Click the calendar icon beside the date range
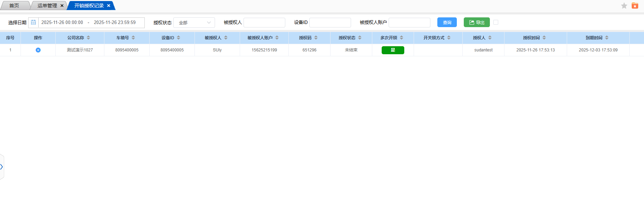Screen dimensions: 644x220 tap(33, 23)
